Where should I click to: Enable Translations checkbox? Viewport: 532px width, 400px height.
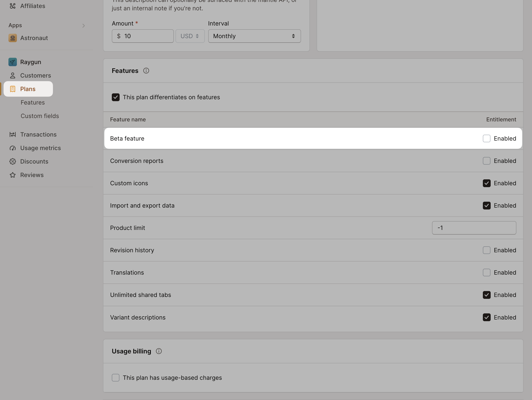coord(486,272)
